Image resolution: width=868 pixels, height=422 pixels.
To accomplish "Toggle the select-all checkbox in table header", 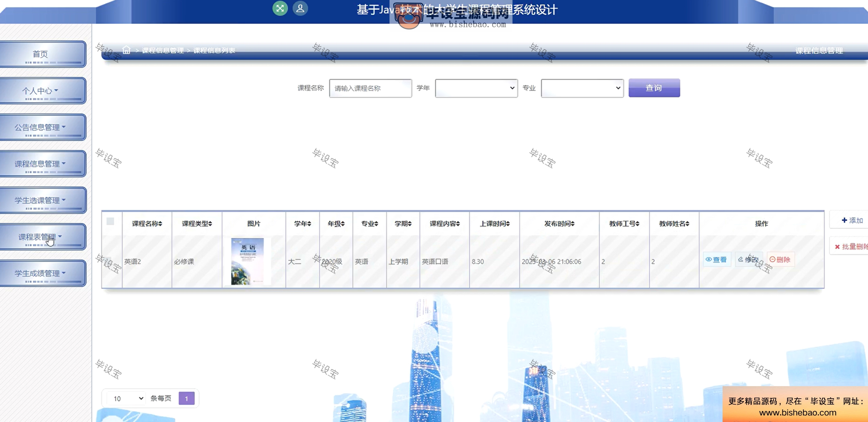I will tap(110, 221).
